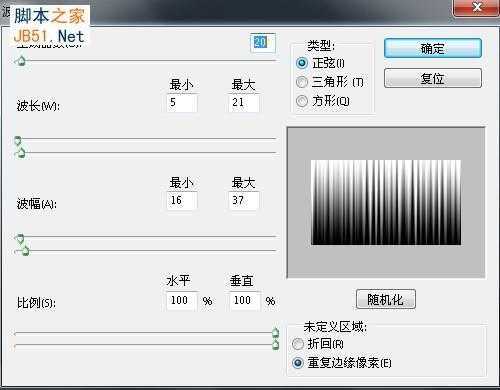Click the 波幅(A) amplitude label
500x390 pixels.
(x=37, y=204)
